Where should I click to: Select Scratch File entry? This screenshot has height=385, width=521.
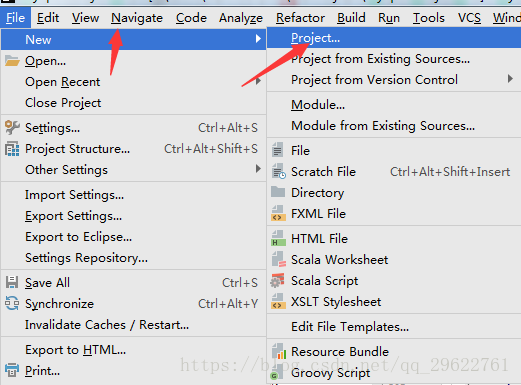point(394,172)
